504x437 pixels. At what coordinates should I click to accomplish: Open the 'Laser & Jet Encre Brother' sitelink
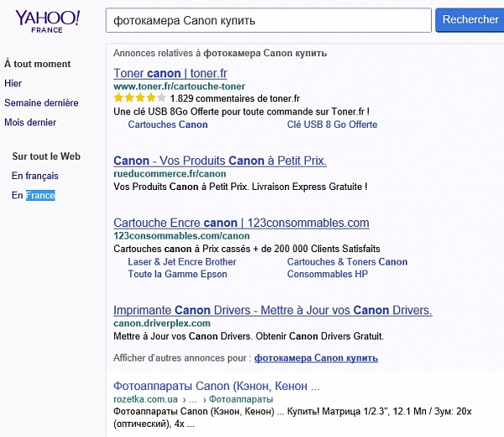click(x=182, y=261)
